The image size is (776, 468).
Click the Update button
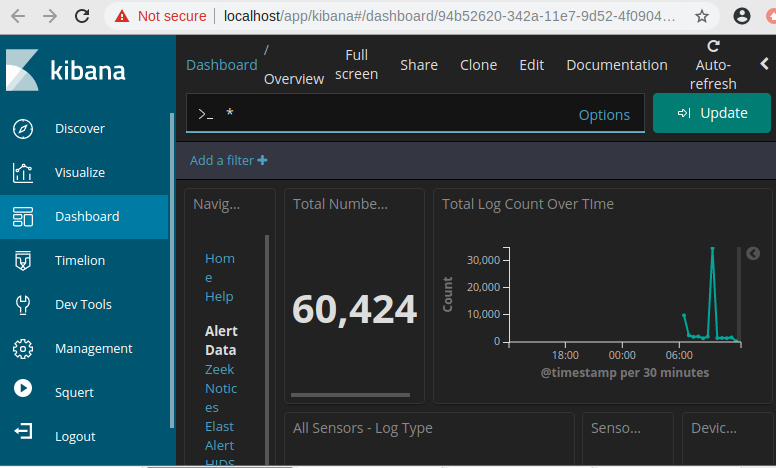pyautogui.click(x=712, y=113)
